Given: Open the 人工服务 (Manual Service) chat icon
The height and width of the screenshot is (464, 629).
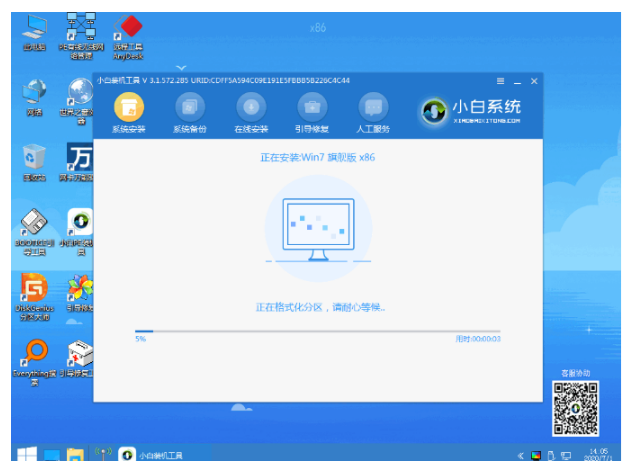Looking at the screenshot, I should [373, 108].
